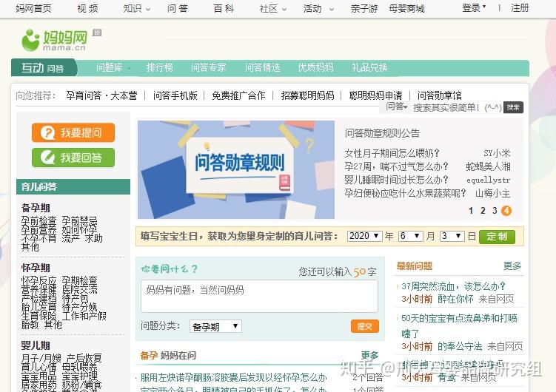Click the orange 提交 submit button
The height and width of the screenshot is (392, 556).
[364, 326]
